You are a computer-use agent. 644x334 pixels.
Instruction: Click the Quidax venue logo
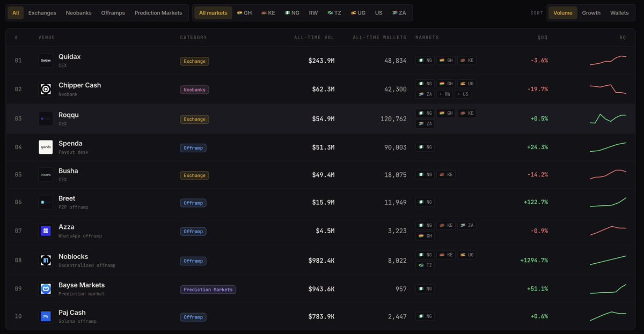pos(46,61)
